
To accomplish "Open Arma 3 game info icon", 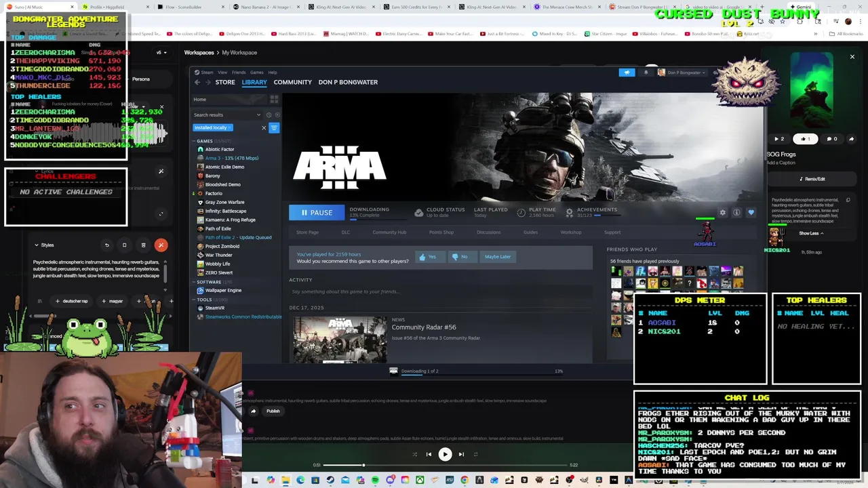I will coord(736,213).
